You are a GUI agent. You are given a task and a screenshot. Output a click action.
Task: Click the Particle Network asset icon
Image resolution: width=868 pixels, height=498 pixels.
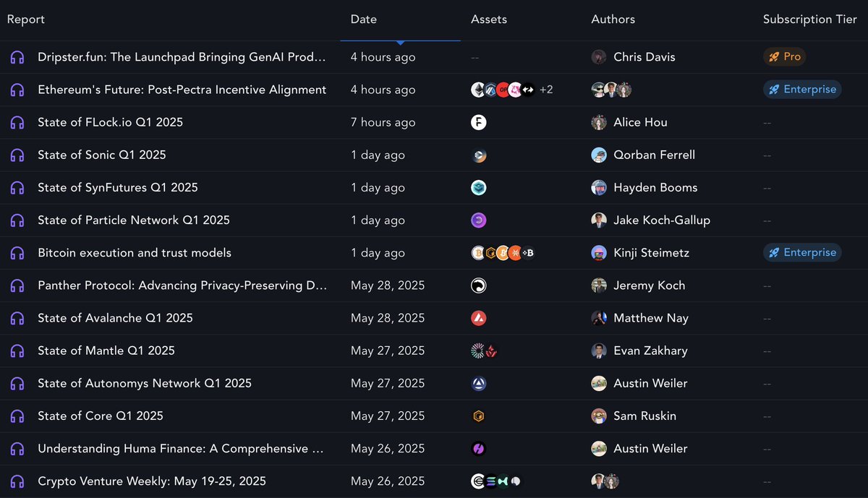(479, 220)
